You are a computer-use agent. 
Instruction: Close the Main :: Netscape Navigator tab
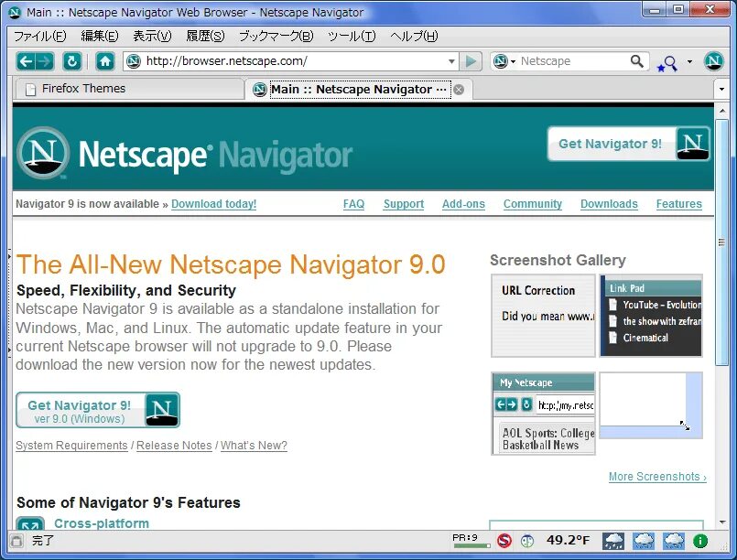(x=460, y=90)
